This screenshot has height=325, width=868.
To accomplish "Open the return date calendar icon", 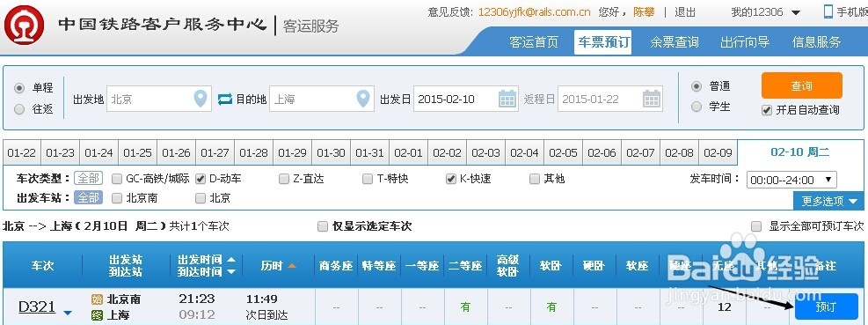I will click(x=652, y=100).
